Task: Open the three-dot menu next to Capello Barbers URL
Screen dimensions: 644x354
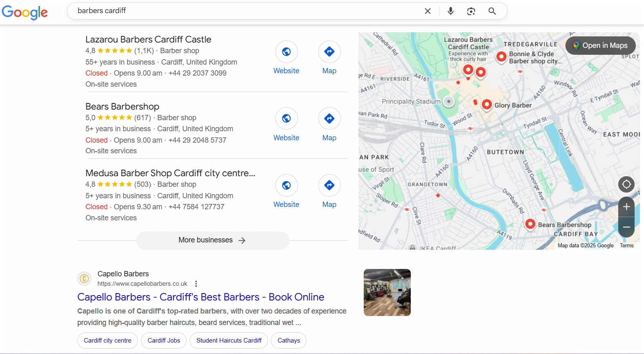Action: (x=196, y=284)
